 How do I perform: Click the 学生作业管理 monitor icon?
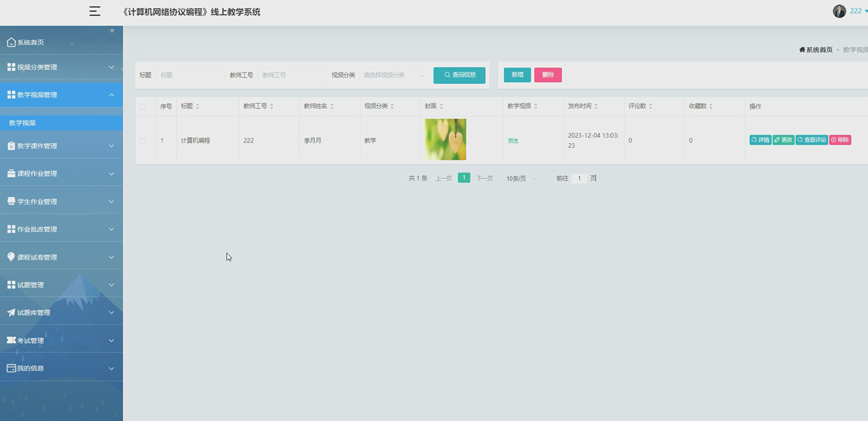tap(11, 201)
